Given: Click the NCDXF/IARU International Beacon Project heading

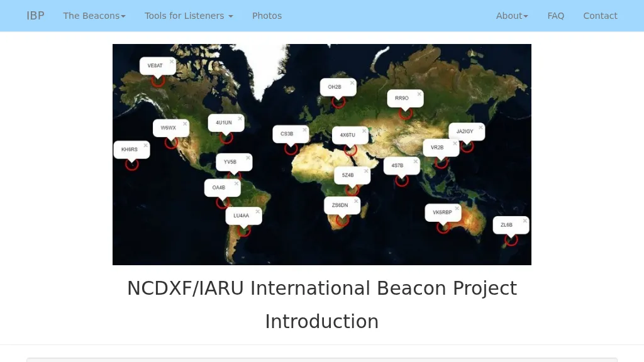Looking at the screenshot, I should coord(322,288).
